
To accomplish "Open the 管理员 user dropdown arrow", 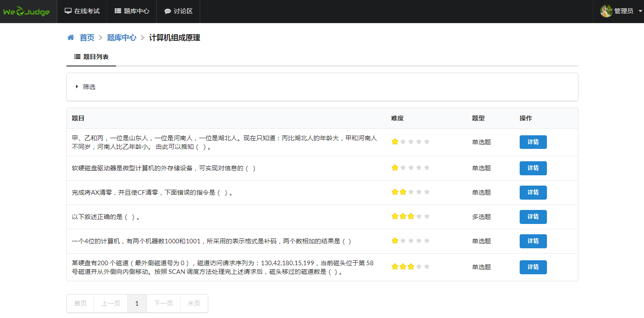I will point(640,12).
